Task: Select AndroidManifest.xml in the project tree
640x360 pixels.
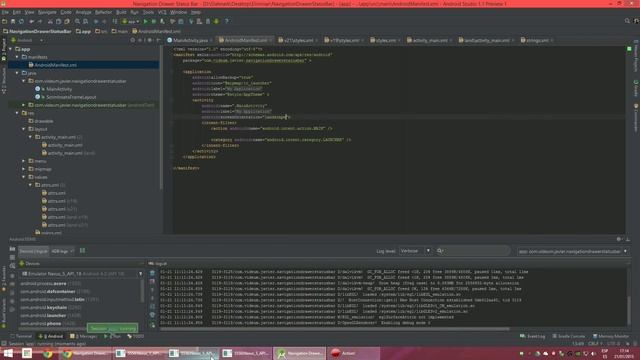Action: click(55, 65)
